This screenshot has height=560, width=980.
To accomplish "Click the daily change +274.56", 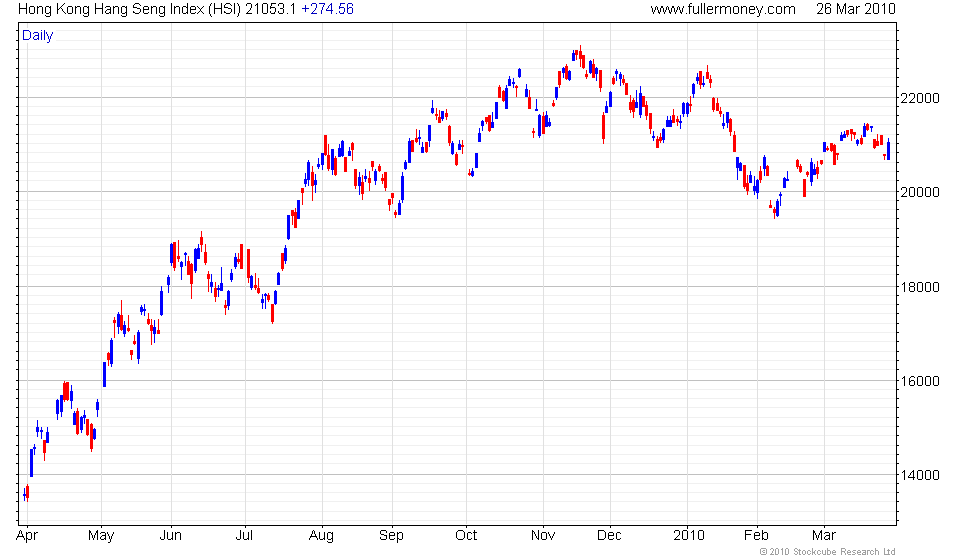I will (328, 9).
